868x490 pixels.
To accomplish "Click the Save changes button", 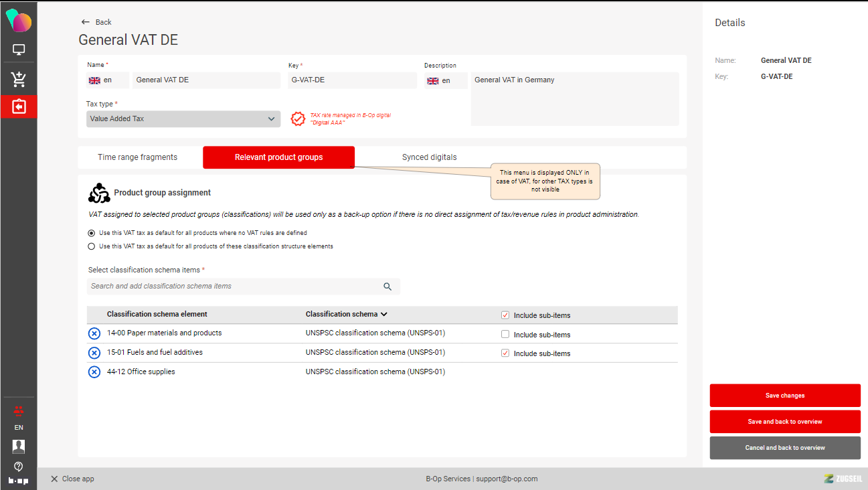I will click(x=785, y=396).
